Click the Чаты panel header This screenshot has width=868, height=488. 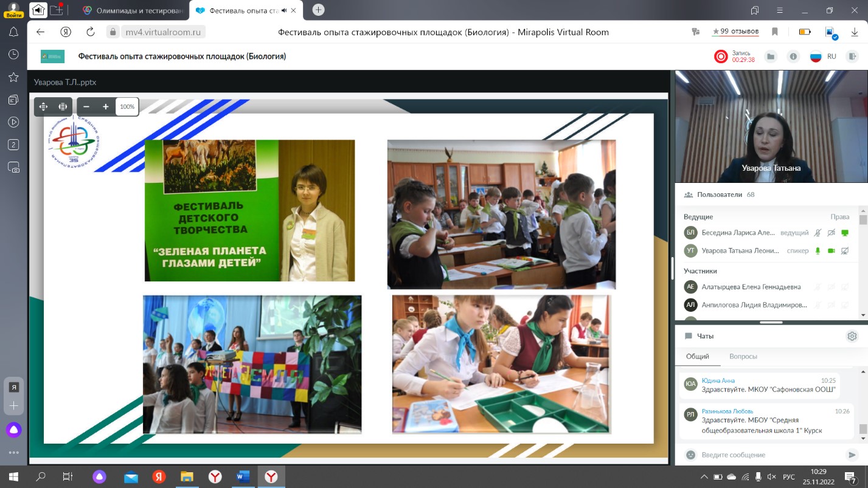(706, 336)
